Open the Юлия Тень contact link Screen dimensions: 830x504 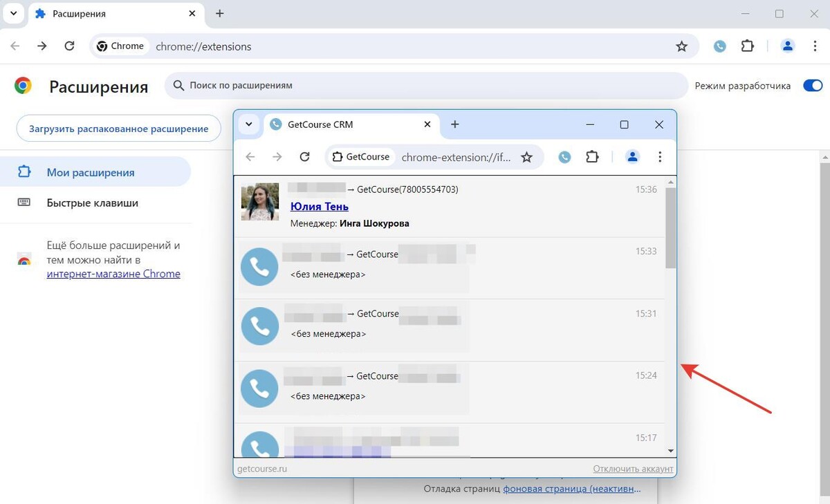point(320,206)
